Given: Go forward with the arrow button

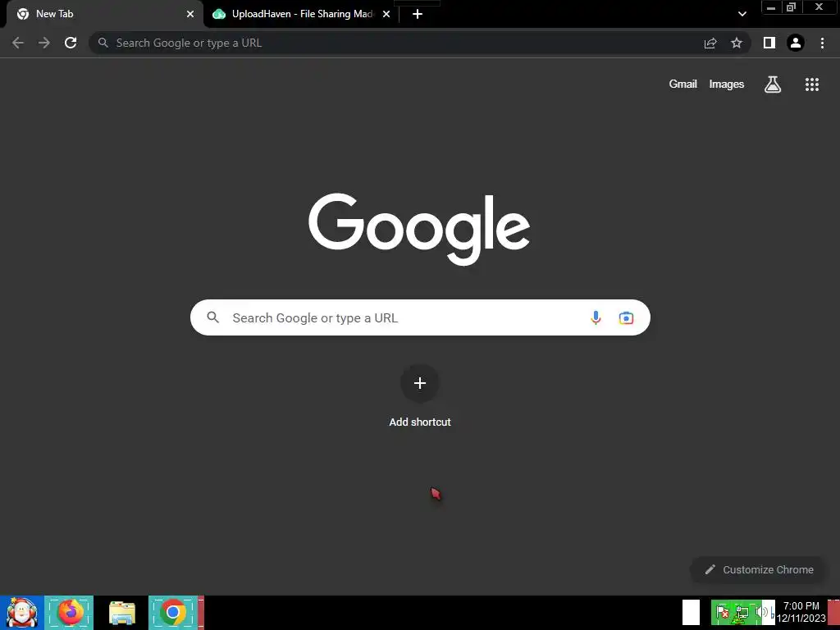Looking at the screenshot, I should (x=44, y=43).
